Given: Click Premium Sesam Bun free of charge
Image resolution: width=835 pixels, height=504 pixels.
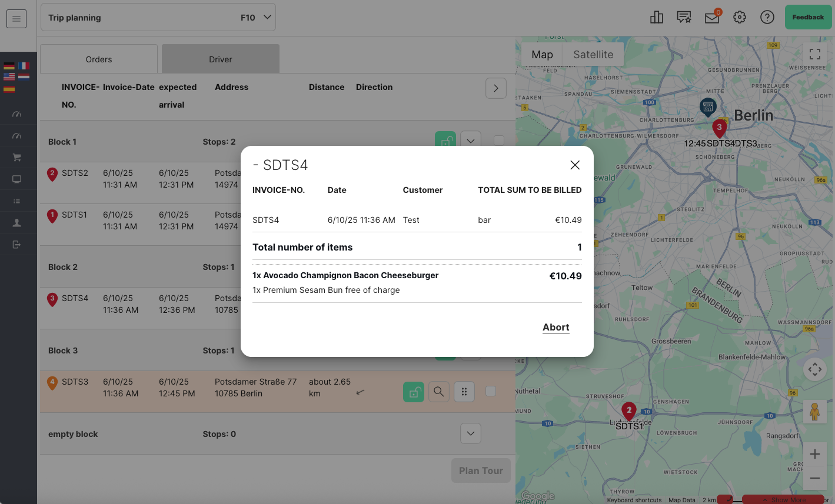Looking at the screenshot, I should [x=326, y=290].
